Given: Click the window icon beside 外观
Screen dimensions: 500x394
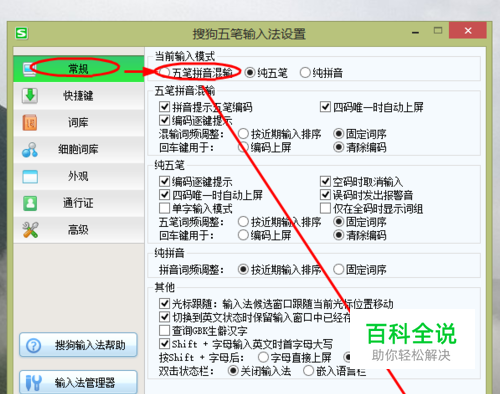Looking at the screenshot, I should [30, 176].
